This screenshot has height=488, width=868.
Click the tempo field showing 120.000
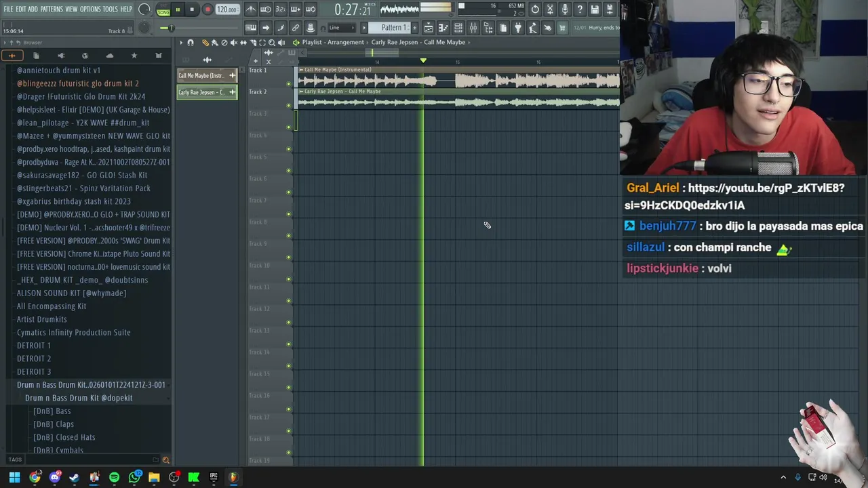pyautogui.click(x=227, y=10)
